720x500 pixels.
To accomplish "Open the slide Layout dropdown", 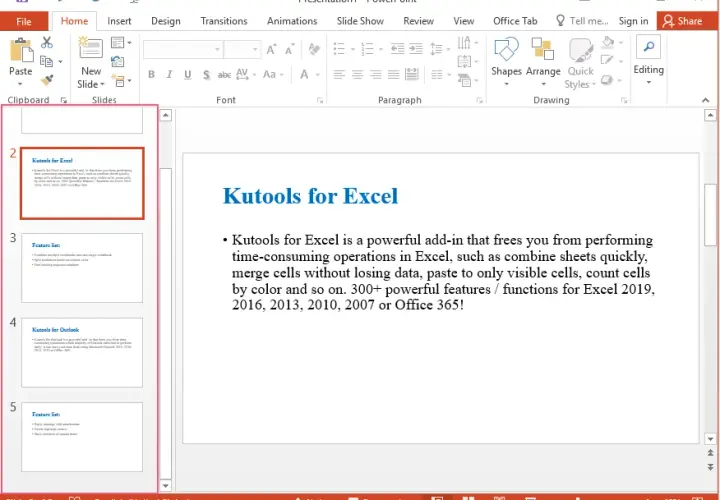I will point(121,43).
